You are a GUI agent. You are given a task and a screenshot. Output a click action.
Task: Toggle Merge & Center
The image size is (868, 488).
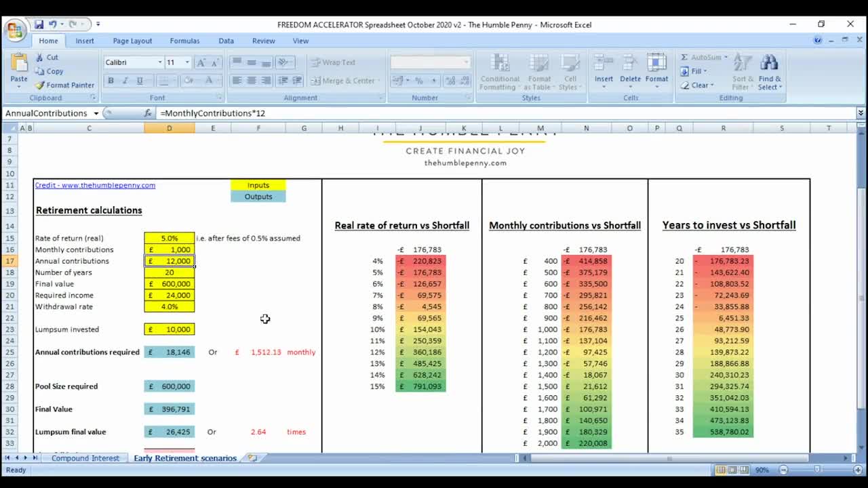[x=343, y=81]
